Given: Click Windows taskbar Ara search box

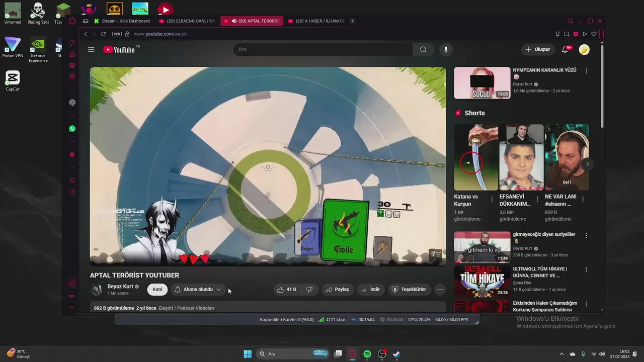Looking at the screenshot, I should [293, 354].
